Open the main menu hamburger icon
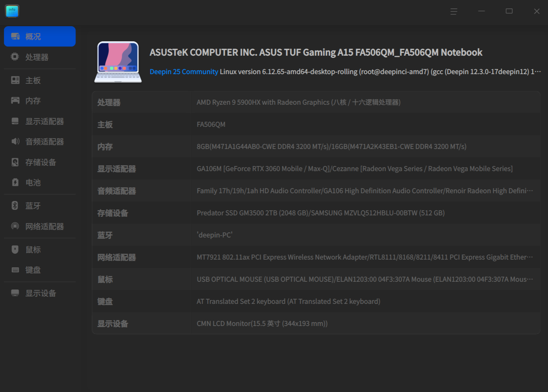548x392 pixels. pyautogui.click(x=454, y=11)
